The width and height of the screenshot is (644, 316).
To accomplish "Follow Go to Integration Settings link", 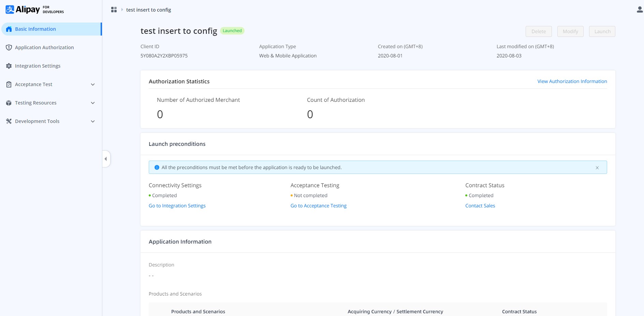I will click(177, 206).
